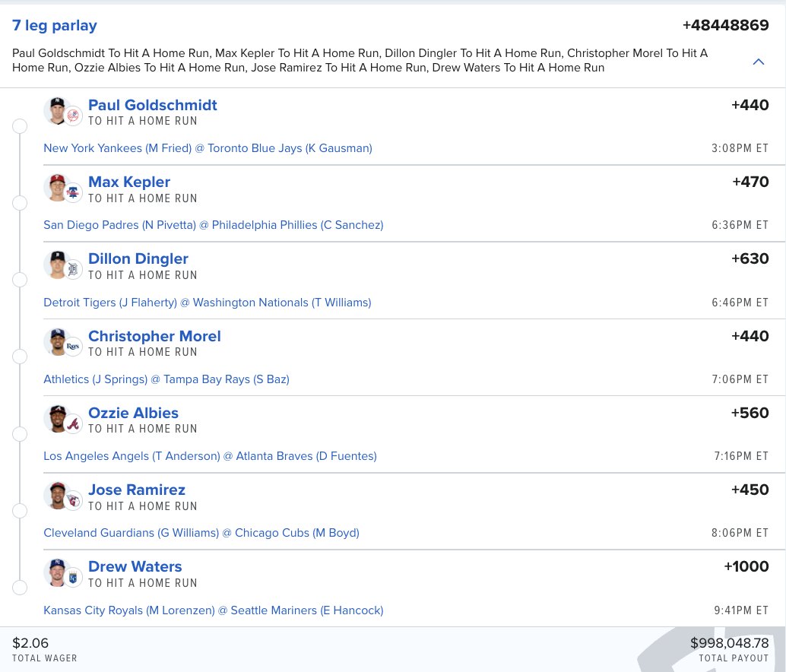The height and width of the screenshot is (672, 786).
Task: Click the Tigers logo beside Dillon Dingler
Action: click(x=73, y=270)
